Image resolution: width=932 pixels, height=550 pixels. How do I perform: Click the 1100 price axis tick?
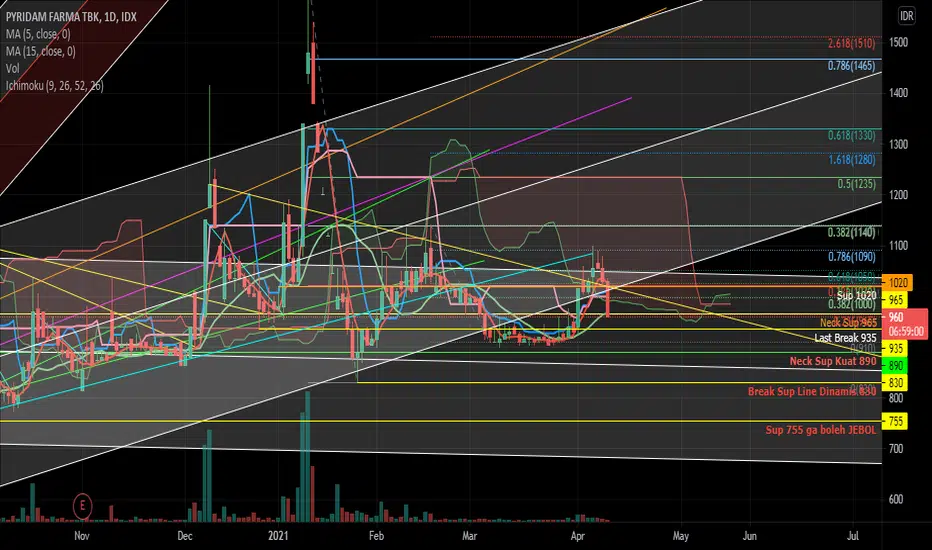point(898,245)
